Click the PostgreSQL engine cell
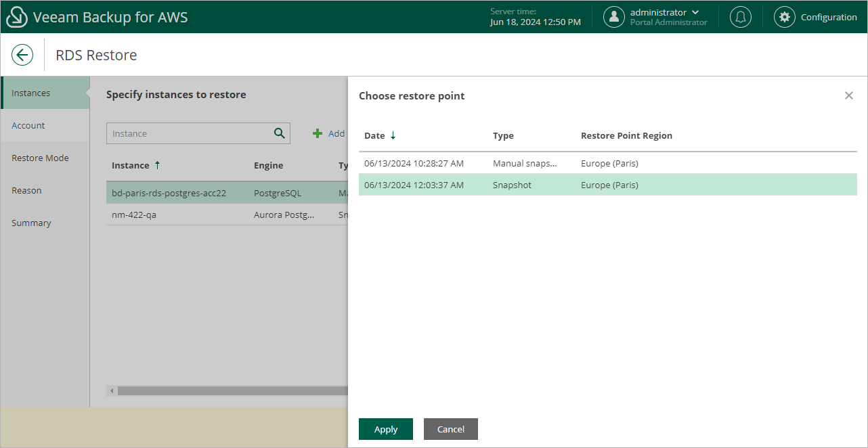The width and height of the screenshot is (868, 448). point(278,193)
